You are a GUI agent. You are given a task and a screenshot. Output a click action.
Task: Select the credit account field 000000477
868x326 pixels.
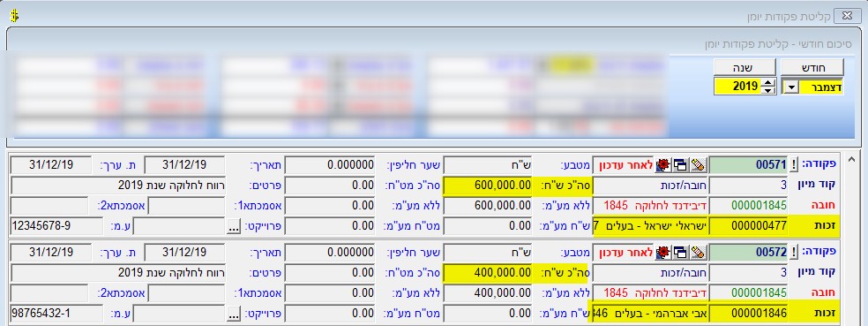[x=748, y=226]
